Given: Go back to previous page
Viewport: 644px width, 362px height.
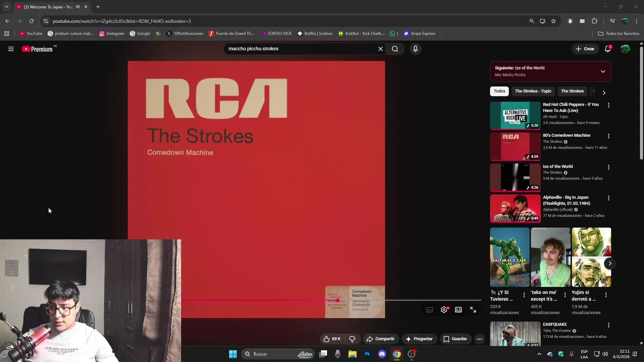Looking at the screenshot, I should coord(7,21).
